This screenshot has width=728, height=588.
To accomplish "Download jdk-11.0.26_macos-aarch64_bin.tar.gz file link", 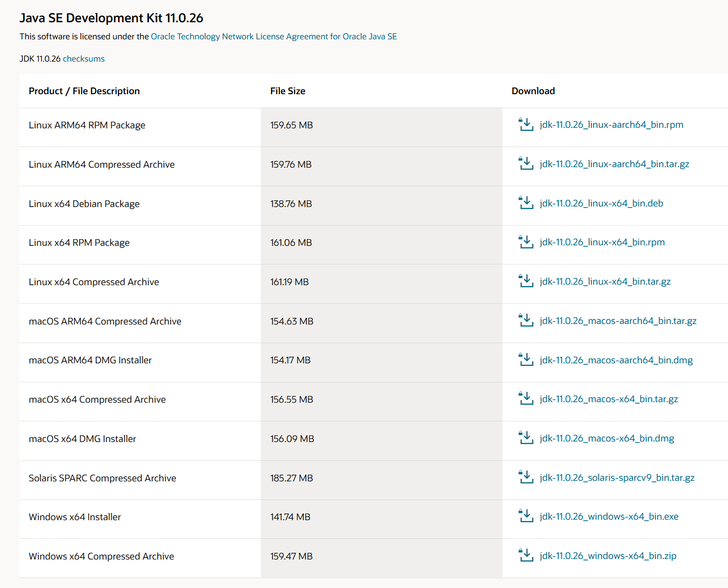I will (618, 321).
